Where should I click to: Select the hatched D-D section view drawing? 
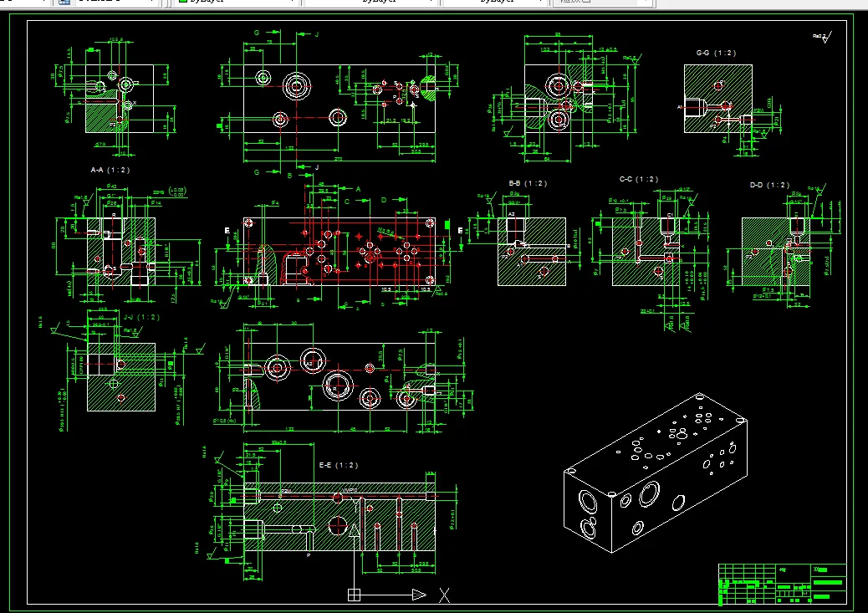(775, 252)
